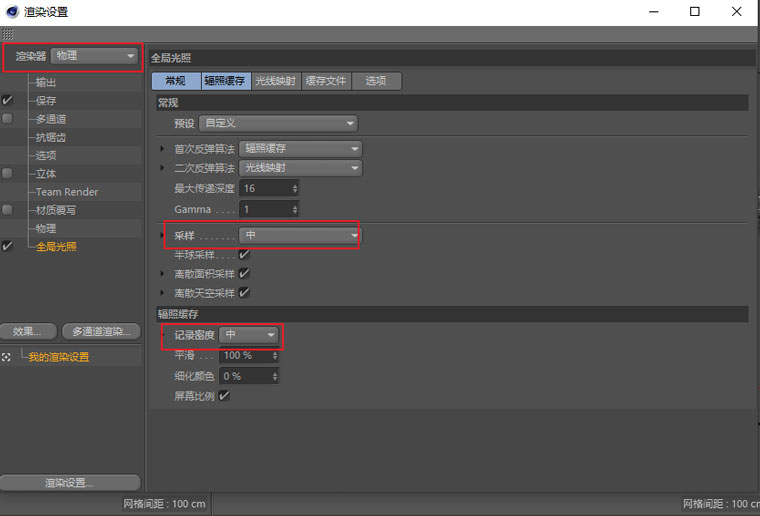Click the 效果... button

tap(29, 332)
